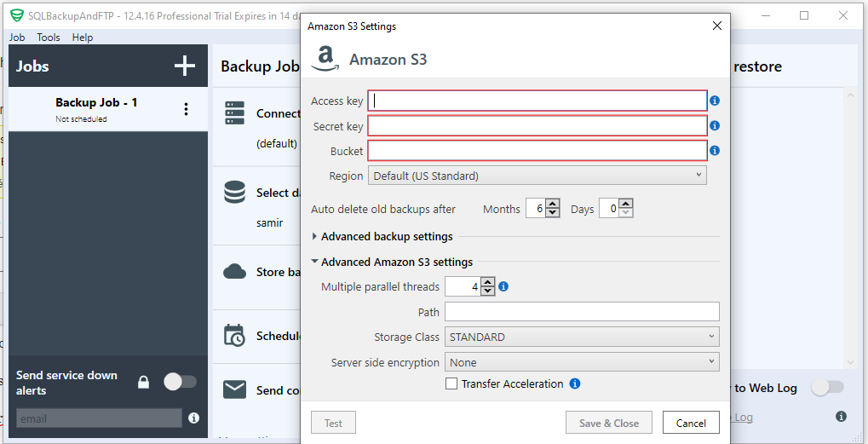
Task: Open Backup Job - 1 three-dot menu
Action: tap(186, 109)
